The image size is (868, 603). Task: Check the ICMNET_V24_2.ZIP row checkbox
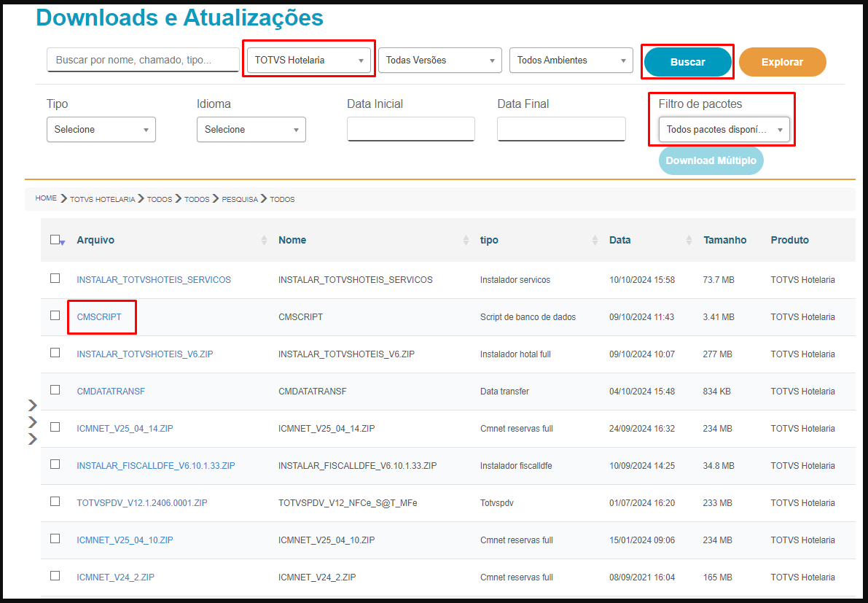(x=55, y=576)
